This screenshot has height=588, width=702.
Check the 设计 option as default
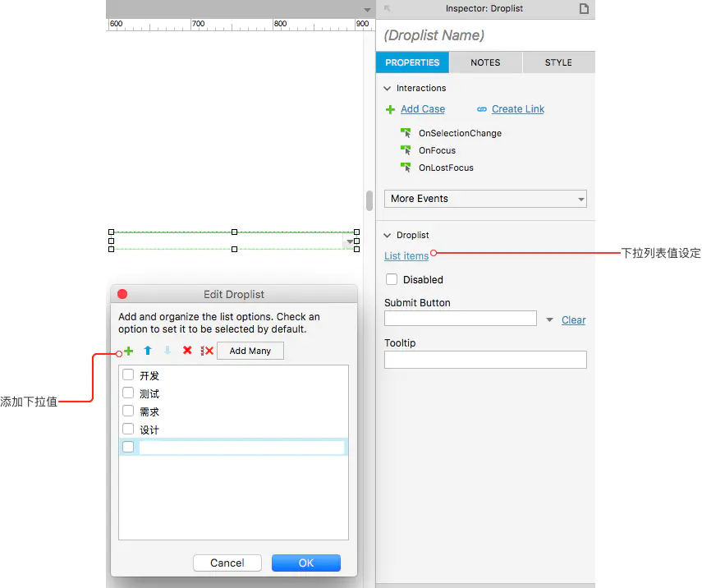click(x=128, y=429)
